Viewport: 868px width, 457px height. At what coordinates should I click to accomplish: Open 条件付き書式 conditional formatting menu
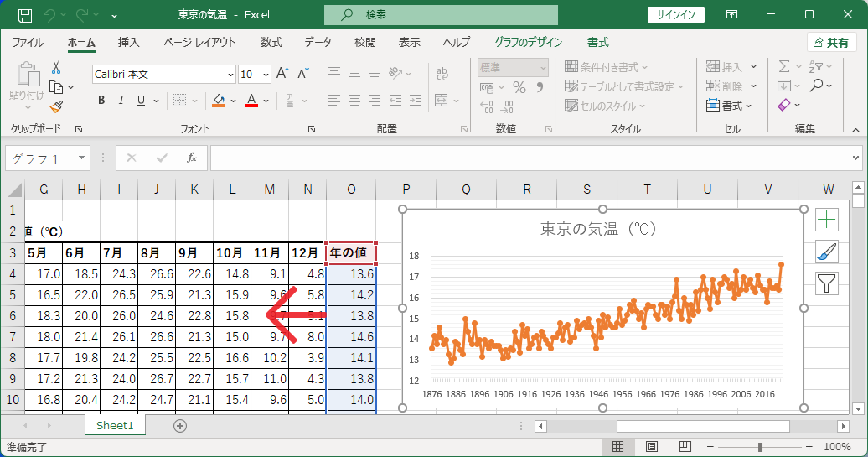click(606, 67)
